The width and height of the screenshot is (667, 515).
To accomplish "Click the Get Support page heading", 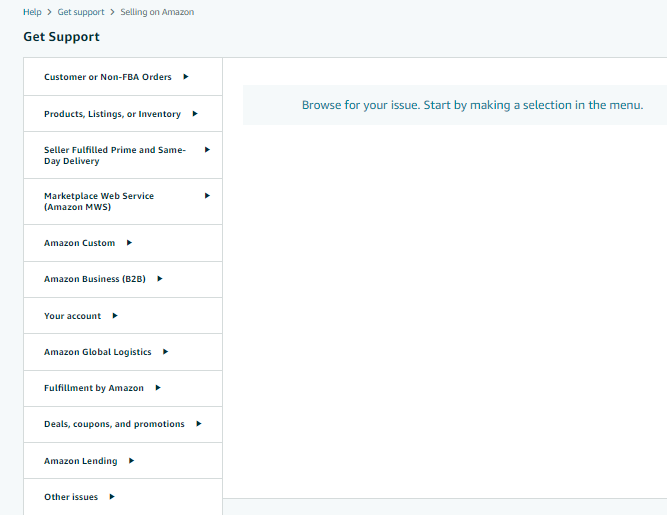I will click(x=61, y=37).
